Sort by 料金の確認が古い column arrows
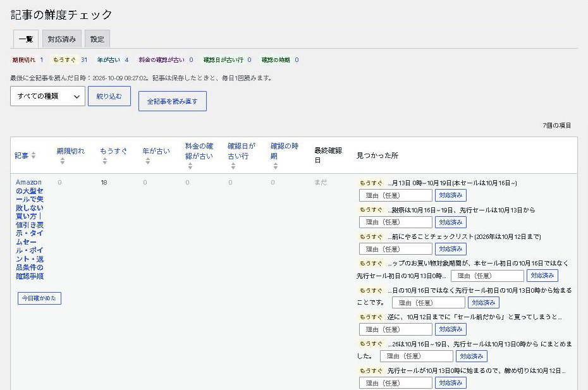Image resolution: width=588 pixels, height=390 pixels. [x=190, y=166]
